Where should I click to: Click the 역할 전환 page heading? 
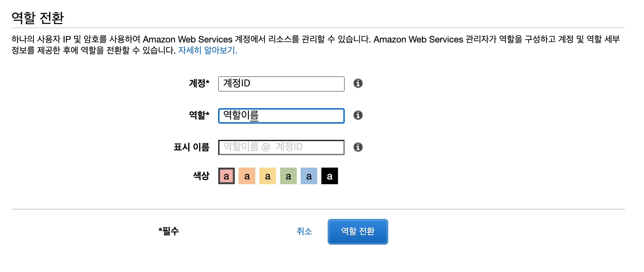coord(38,18)
